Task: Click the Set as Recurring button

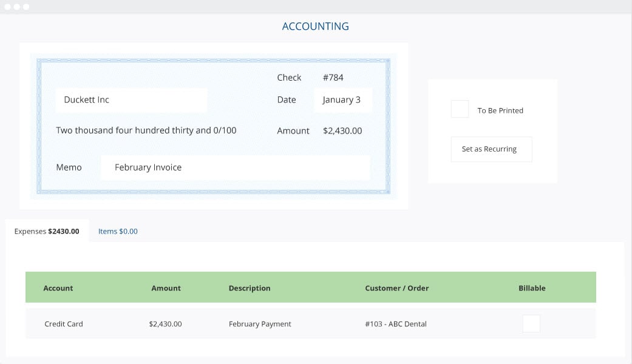Action: pyautogui.click(x=491, y=149)
